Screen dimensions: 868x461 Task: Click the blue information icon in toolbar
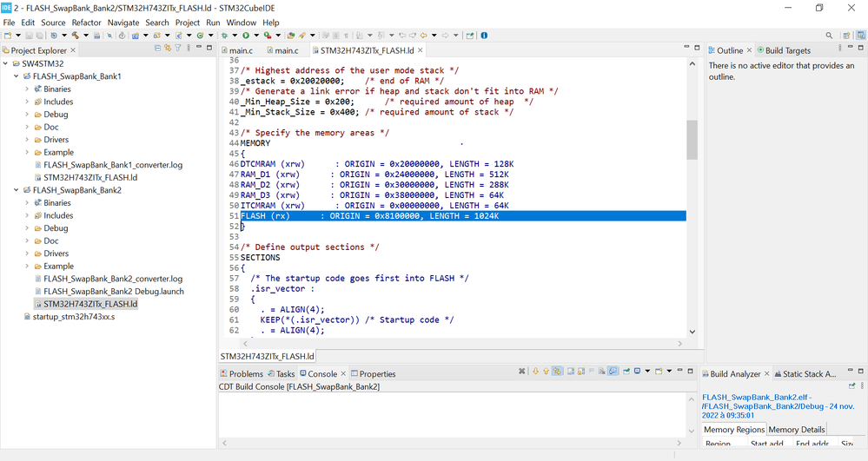pos(484,36)
